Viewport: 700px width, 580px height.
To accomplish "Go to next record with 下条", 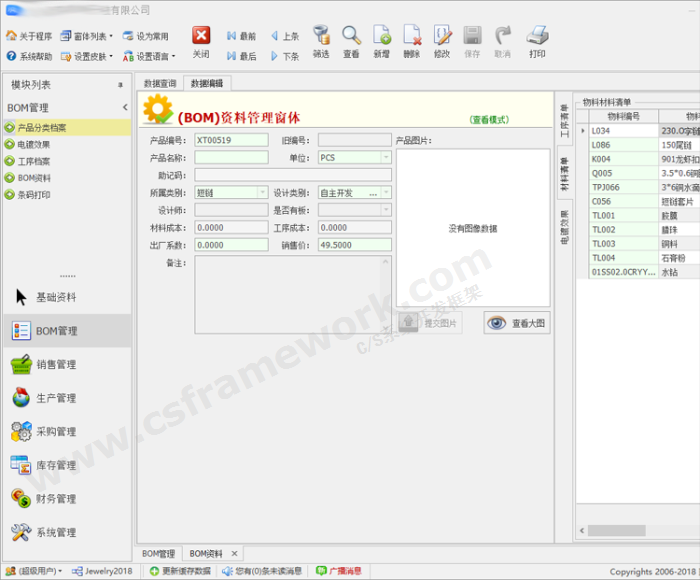I will 284,56.
